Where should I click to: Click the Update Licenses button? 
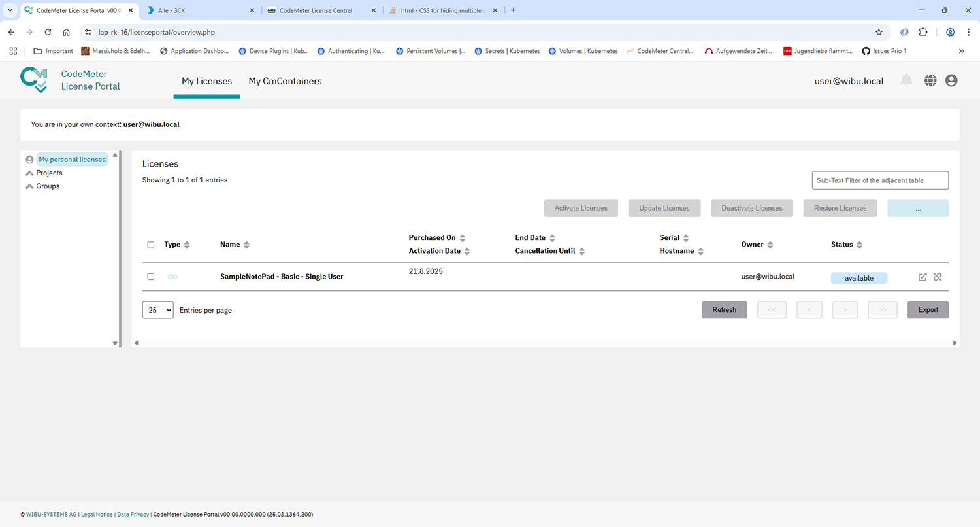664,208
